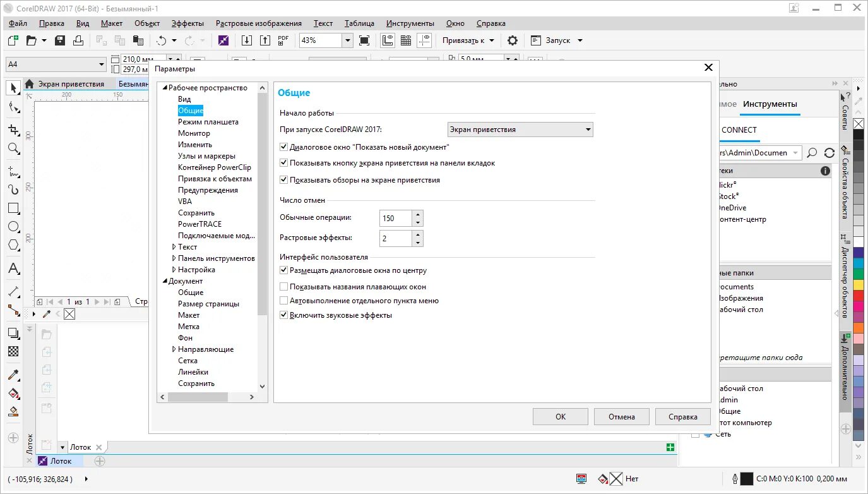This screenshot has height=494, width=868.
Task: Click the Export icon in toolbar
Action: [265, 40]
